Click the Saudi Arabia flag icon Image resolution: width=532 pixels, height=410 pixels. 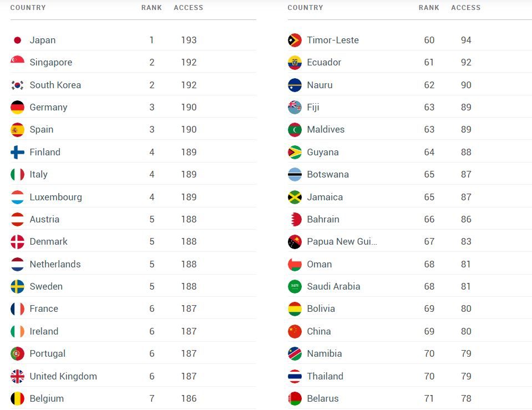[295, 286]
